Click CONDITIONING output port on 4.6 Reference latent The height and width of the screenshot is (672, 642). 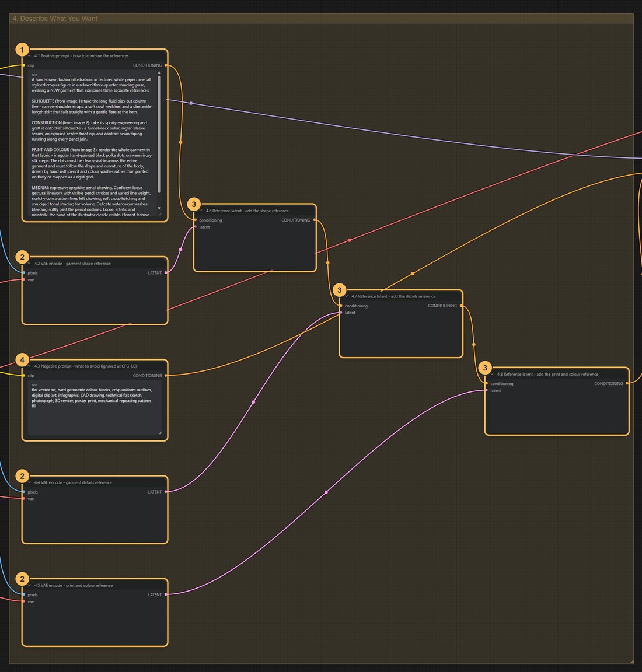(315, 220)
